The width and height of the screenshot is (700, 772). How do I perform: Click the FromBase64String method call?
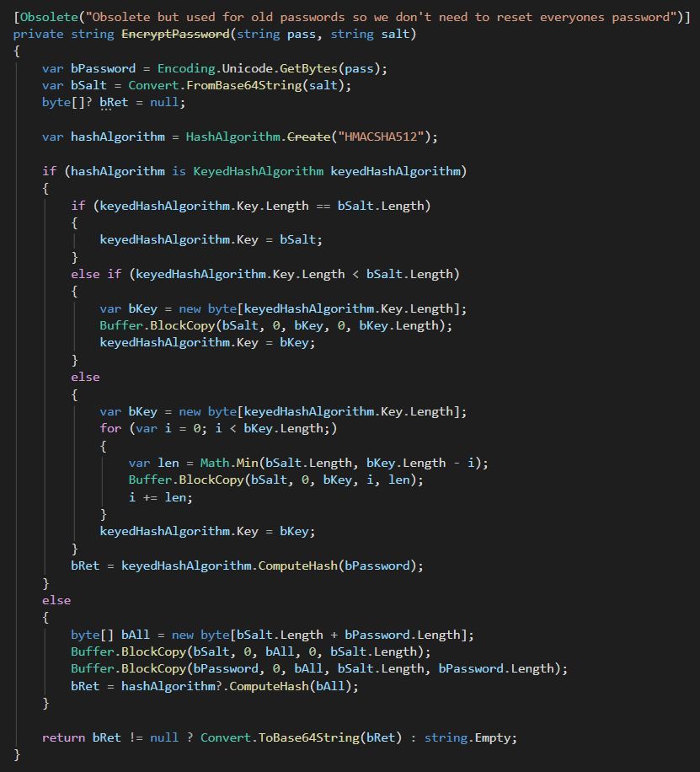tap(243, 85)
